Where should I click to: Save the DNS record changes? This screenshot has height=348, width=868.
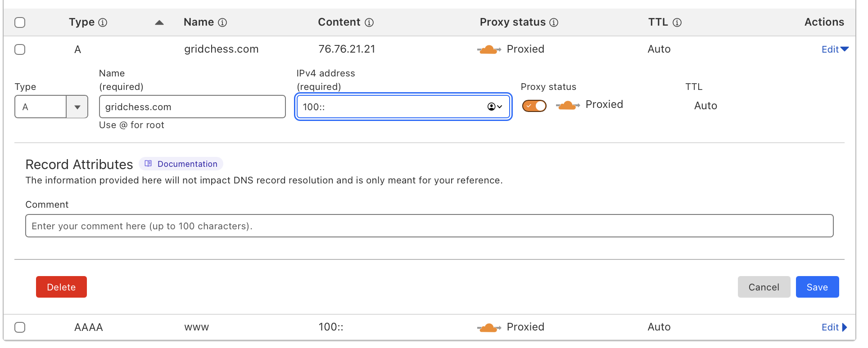click(817, 287)
